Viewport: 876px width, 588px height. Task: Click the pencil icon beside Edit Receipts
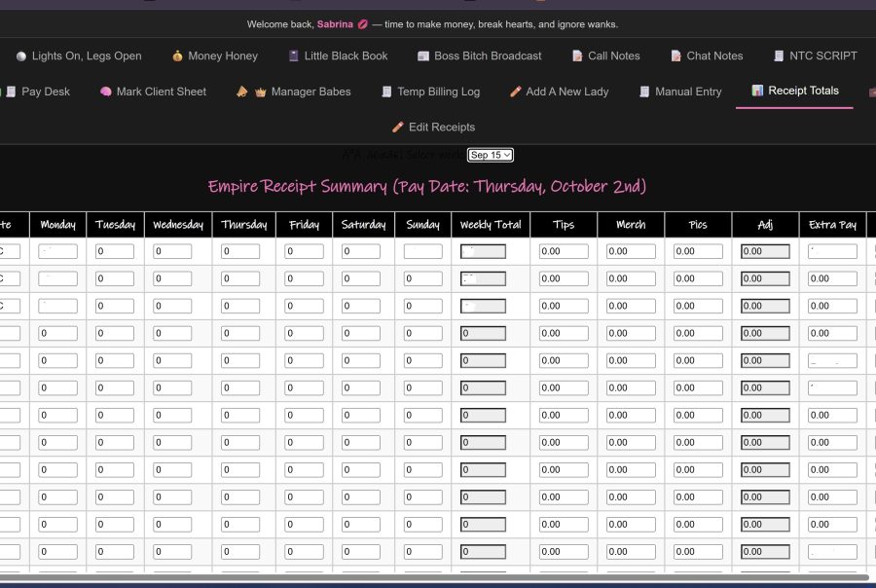coord(397,128)
